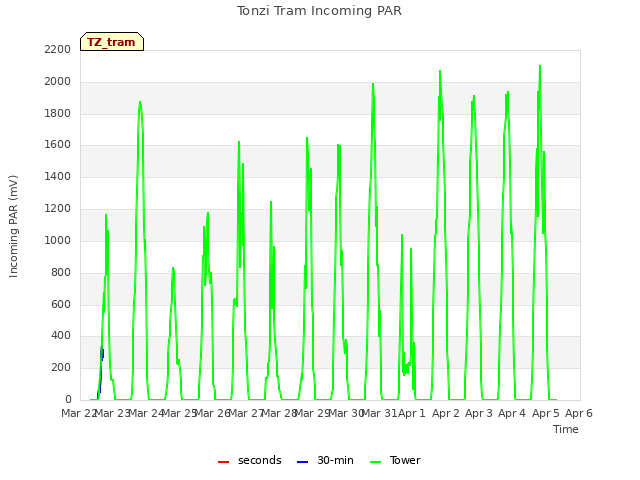
Task: Click the Apr 1 x-axis date label
Action: [412, 413]
